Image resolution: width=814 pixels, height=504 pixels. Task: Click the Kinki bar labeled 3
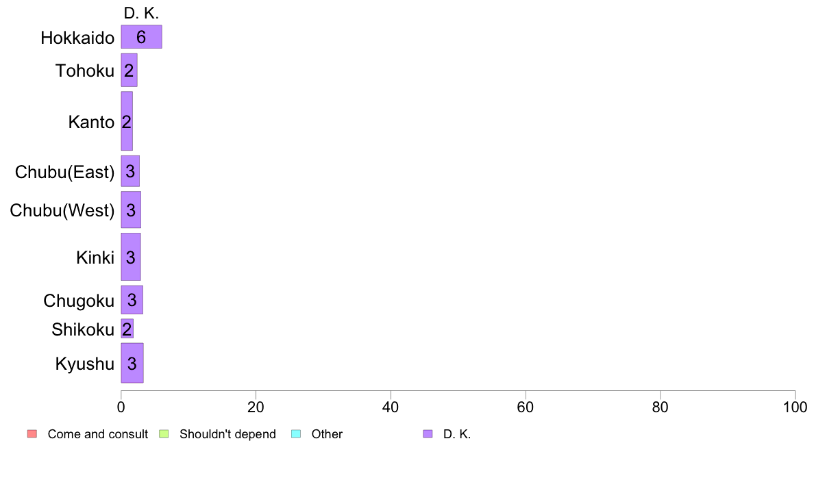point(131,257)
